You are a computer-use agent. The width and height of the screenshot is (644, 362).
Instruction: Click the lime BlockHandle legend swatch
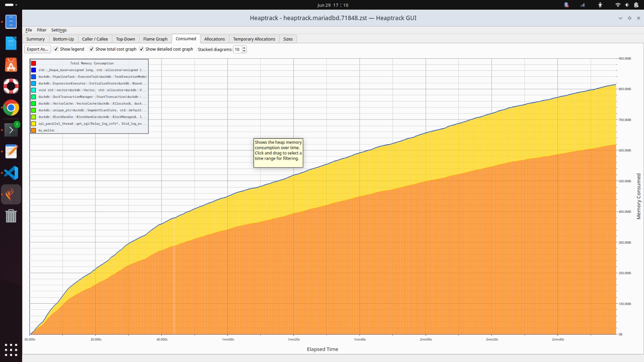[x=33, y=117]
